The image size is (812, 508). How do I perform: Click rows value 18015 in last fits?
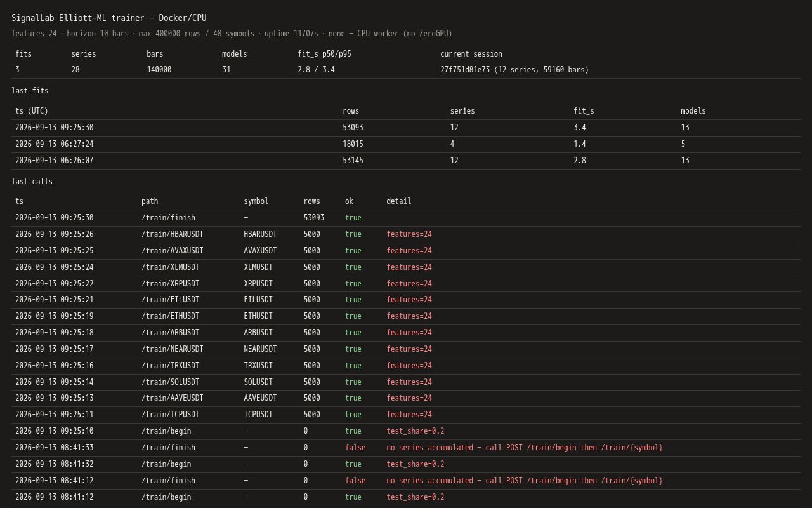(x=353, y=144)
